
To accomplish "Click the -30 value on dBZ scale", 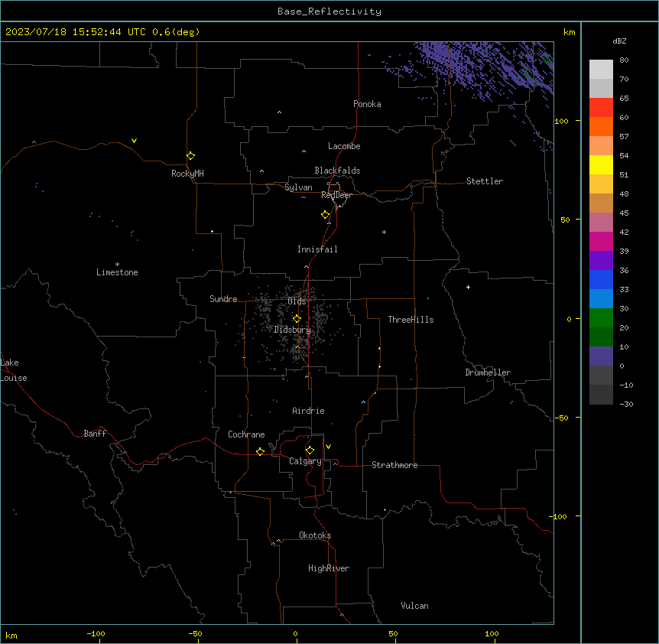I will [626, 404].
